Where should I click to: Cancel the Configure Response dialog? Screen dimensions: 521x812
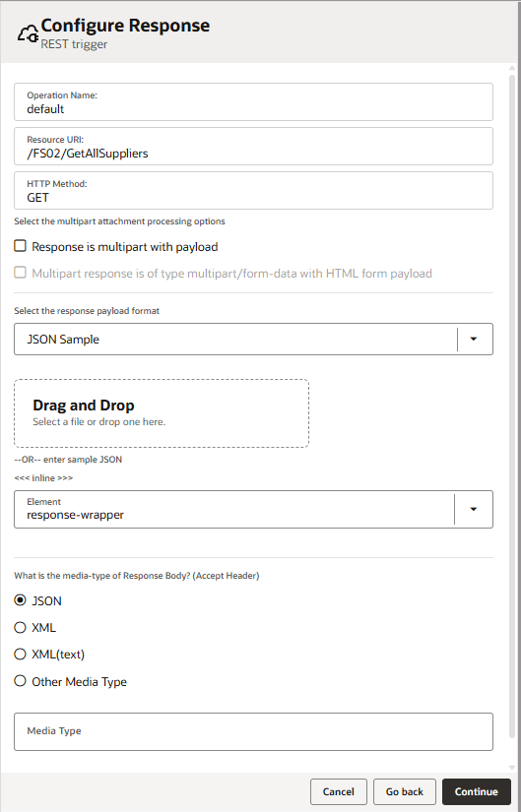click(339, 791)
